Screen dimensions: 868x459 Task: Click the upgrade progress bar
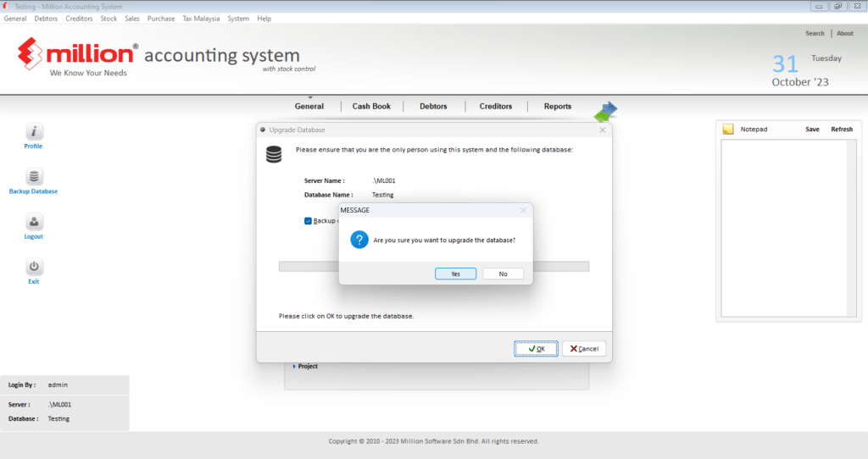click(x=559, y=267)
